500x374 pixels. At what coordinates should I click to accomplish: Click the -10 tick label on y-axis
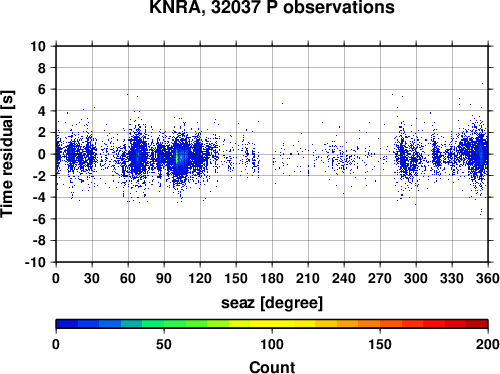[x=35, y=262]
